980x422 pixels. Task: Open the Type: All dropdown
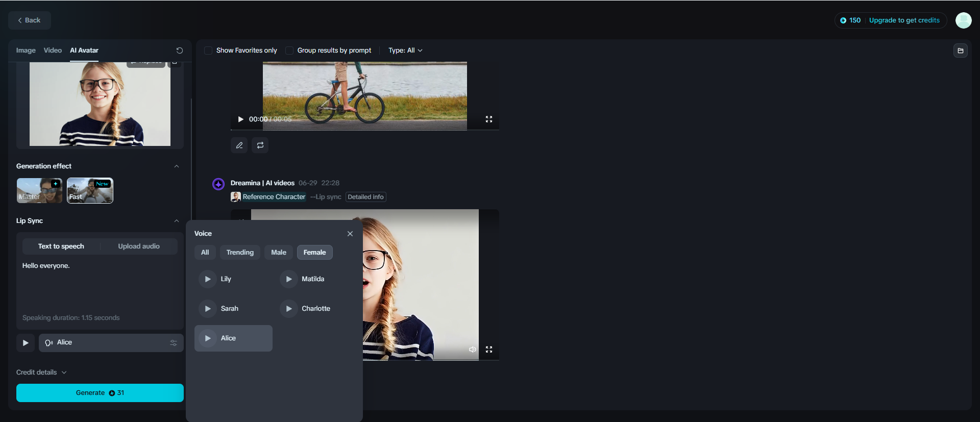click(405, 51)
